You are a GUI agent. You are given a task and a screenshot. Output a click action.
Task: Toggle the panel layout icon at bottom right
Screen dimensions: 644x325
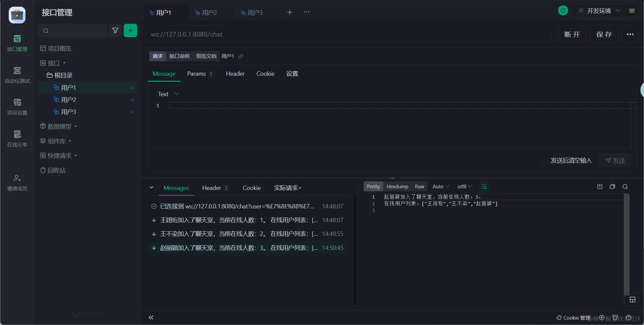[x=633, y=300]
